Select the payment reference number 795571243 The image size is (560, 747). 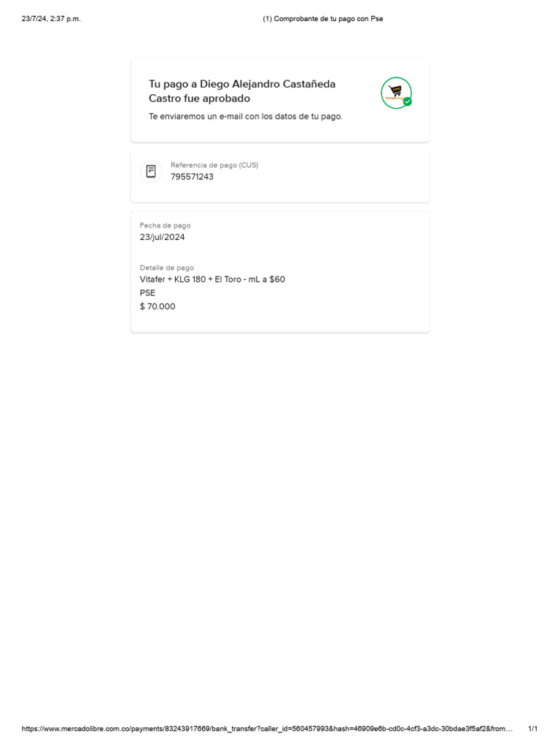(192, 177)
